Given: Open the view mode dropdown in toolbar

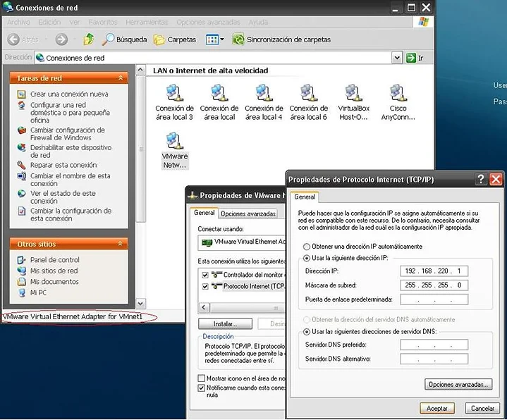Looking at the screenshot, I should click(222, 39).
